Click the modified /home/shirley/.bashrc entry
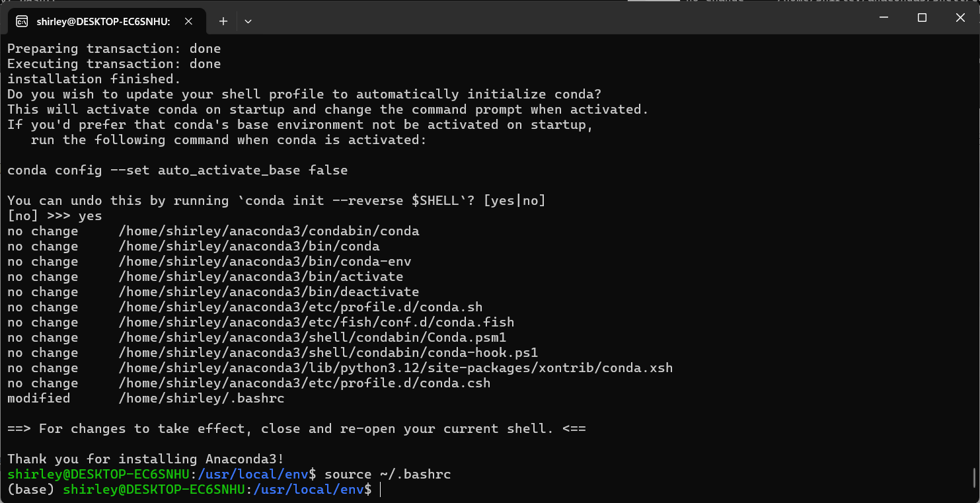980x503 pixels. (x=145, y=398)
